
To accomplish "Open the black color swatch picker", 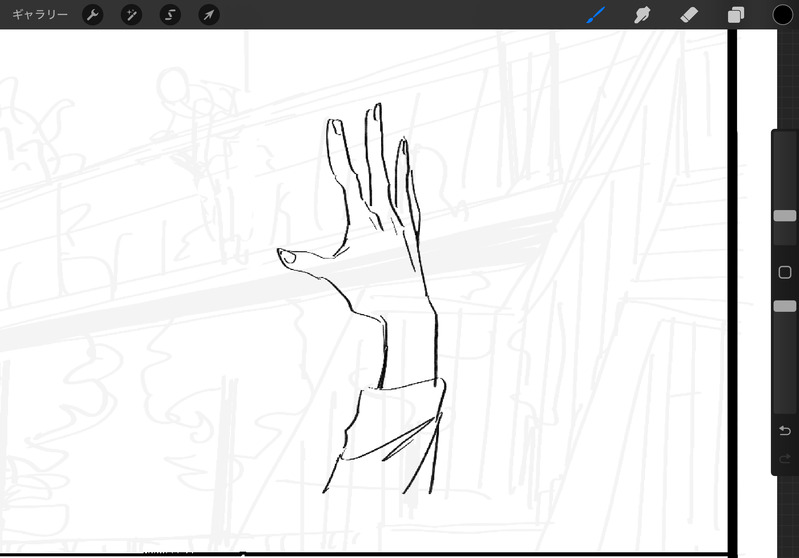I will [x=782, y=15].
